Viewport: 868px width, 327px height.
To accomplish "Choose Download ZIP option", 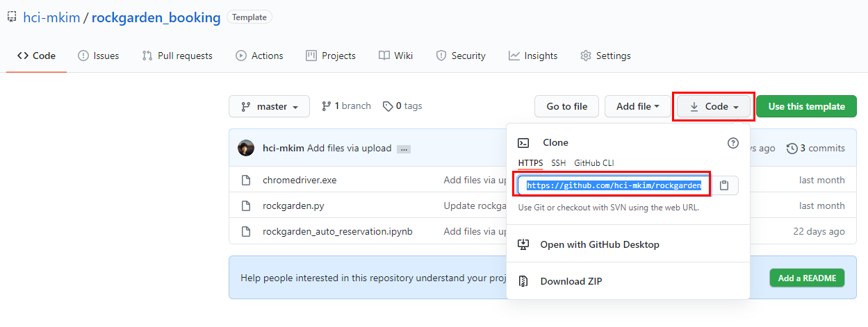I will click(571, 281).
